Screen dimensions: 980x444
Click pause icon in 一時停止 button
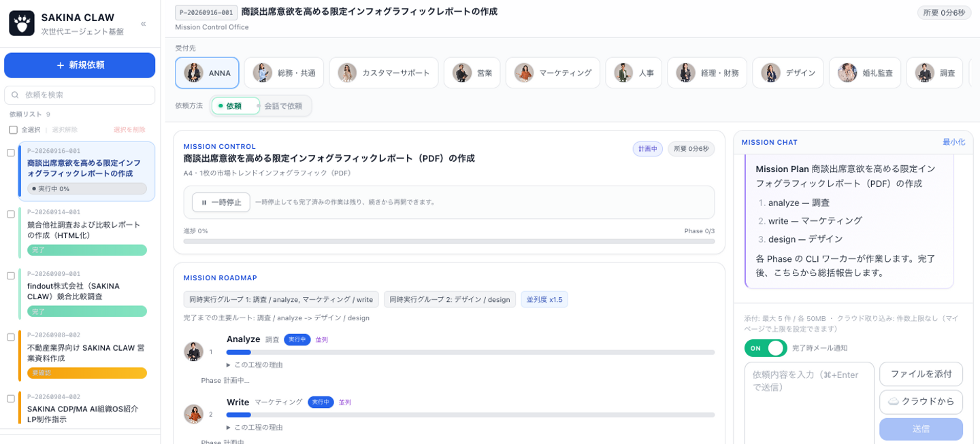204,202
